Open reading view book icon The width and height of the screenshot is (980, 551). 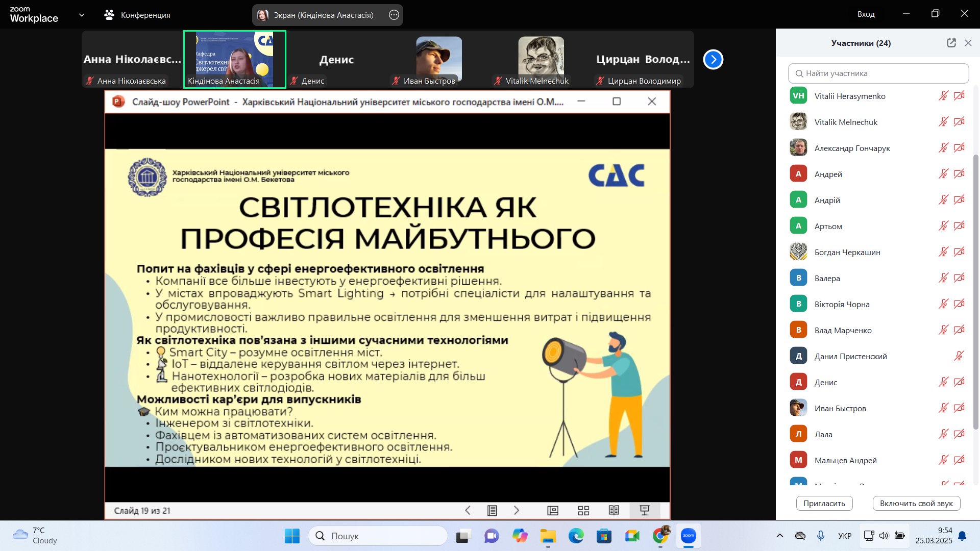pyautogui.click(x=614, y=511)
